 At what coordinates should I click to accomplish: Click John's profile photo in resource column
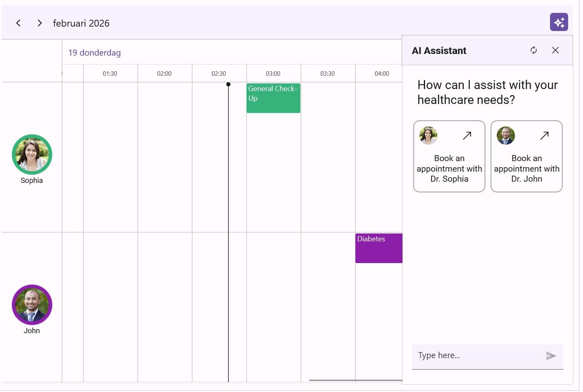point(32,305)
